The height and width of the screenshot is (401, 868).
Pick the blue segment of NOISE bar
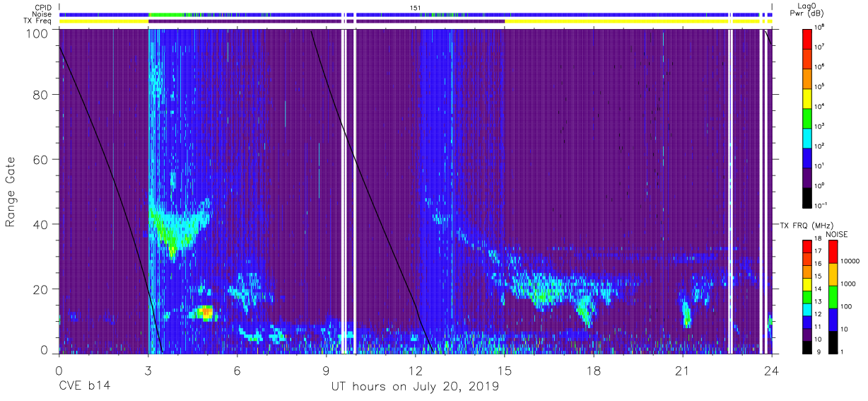[833, 320]
